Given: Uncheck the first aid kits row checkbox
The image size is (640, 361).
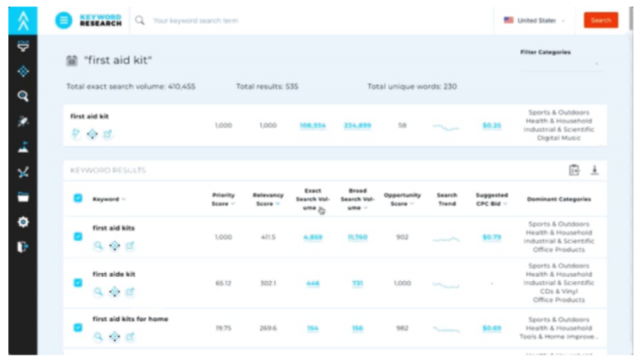Looking at the screenshot, I should pyautogui.click(x=78, y=237).
